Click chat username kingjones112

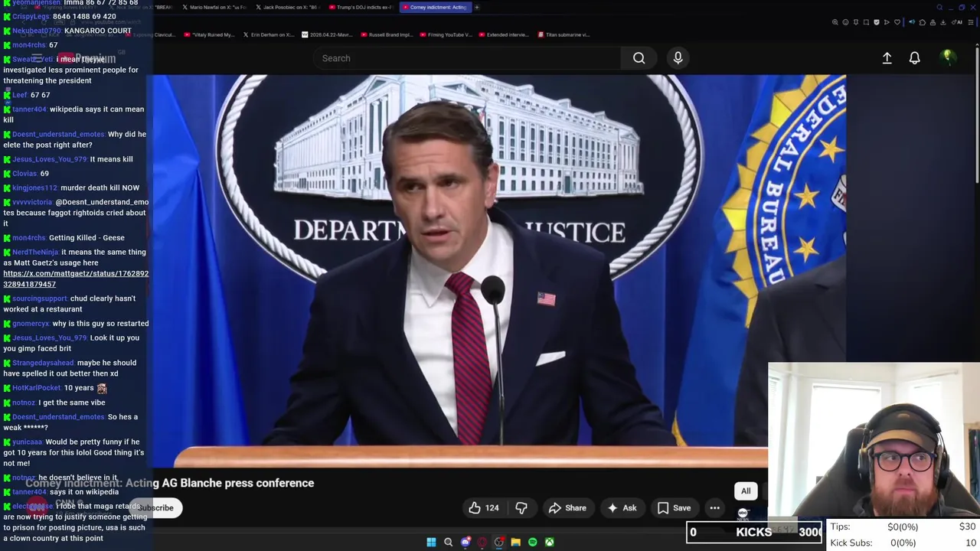point(34,187)
